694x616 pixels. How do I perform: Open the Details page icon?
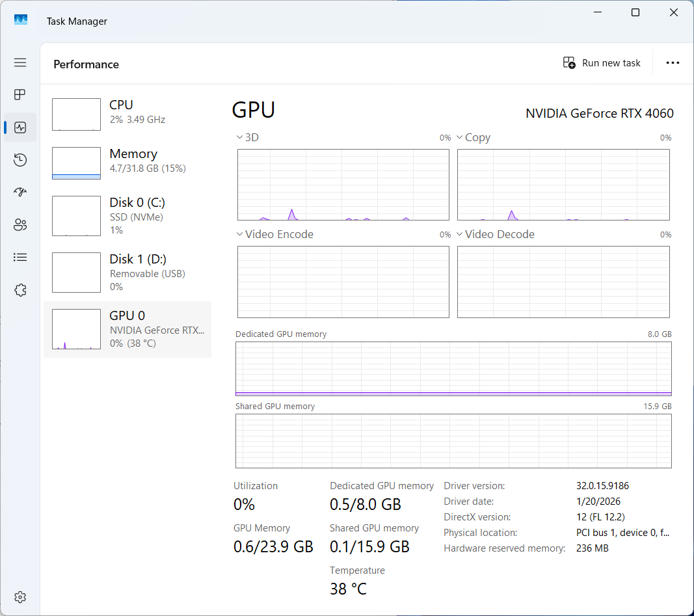point(20,258)
